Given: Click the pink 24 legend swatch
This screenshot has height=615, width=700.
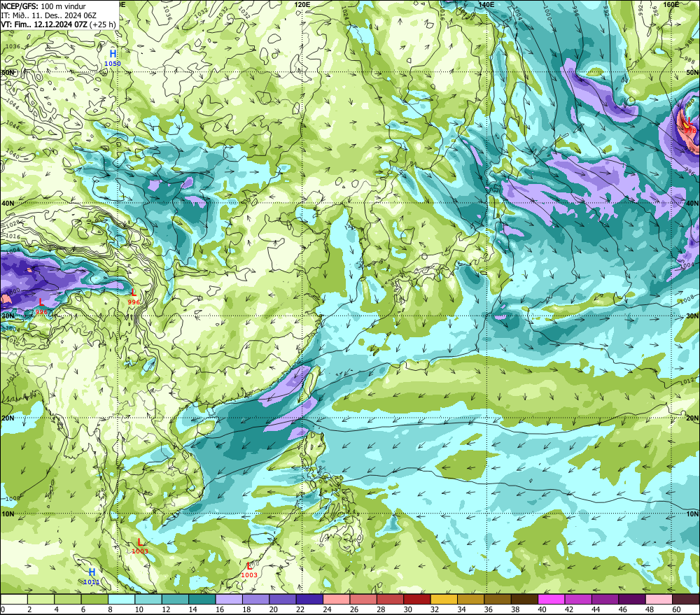Looking at the screenshot, I should point(336,599).
